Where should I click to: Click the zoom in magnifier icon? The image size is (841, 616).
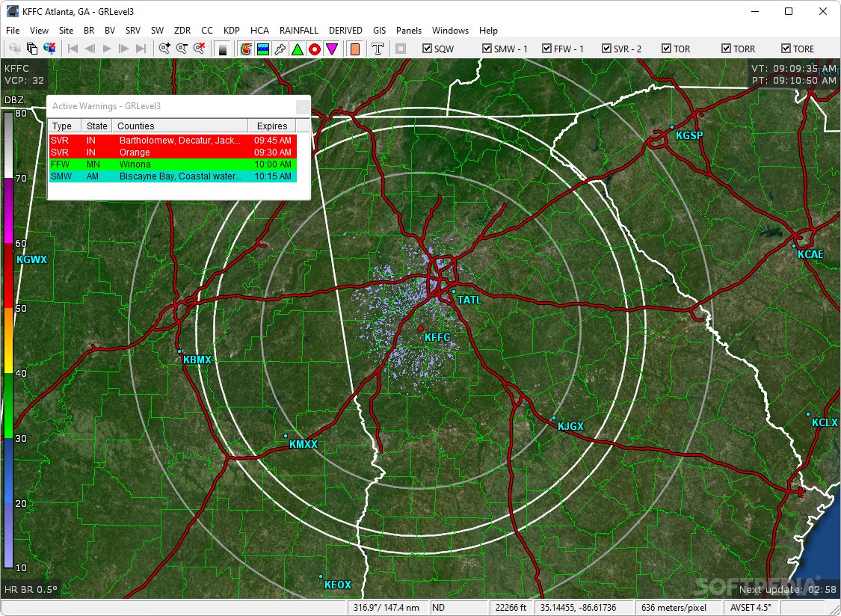coord(164,49)
